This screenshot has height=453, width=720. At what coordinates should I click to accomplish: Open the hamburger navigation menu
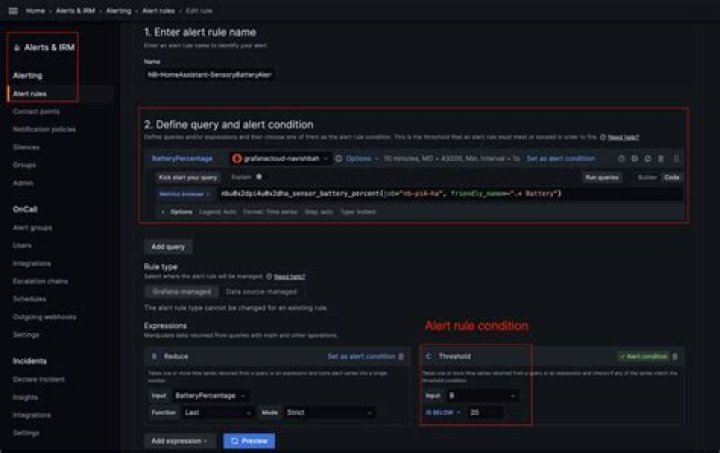point(14,9)
